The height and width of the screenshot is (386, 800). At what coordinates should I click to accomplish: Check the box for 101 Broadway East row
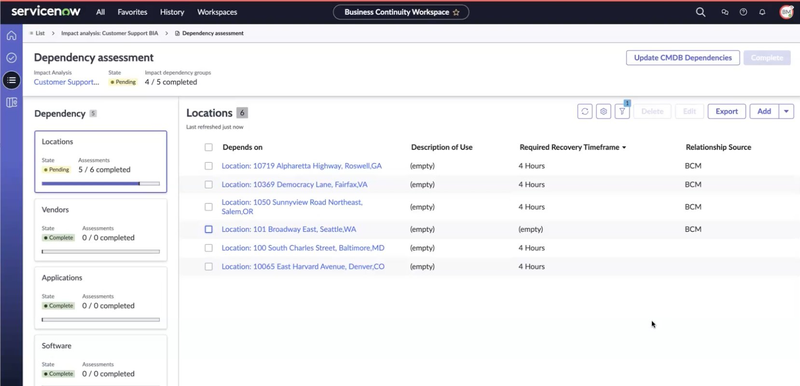click(x=208, y=229)
